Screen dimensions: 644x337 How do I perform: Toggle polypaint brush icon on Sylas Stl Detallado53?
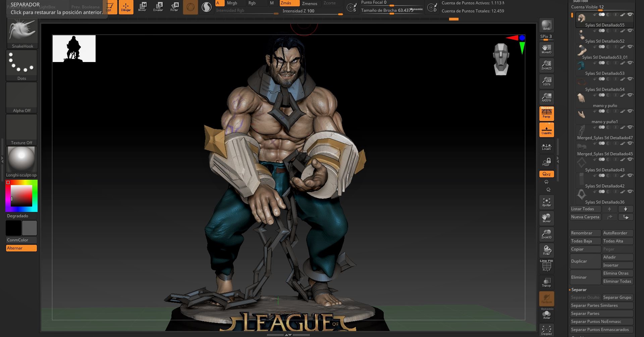click(623, 63)
